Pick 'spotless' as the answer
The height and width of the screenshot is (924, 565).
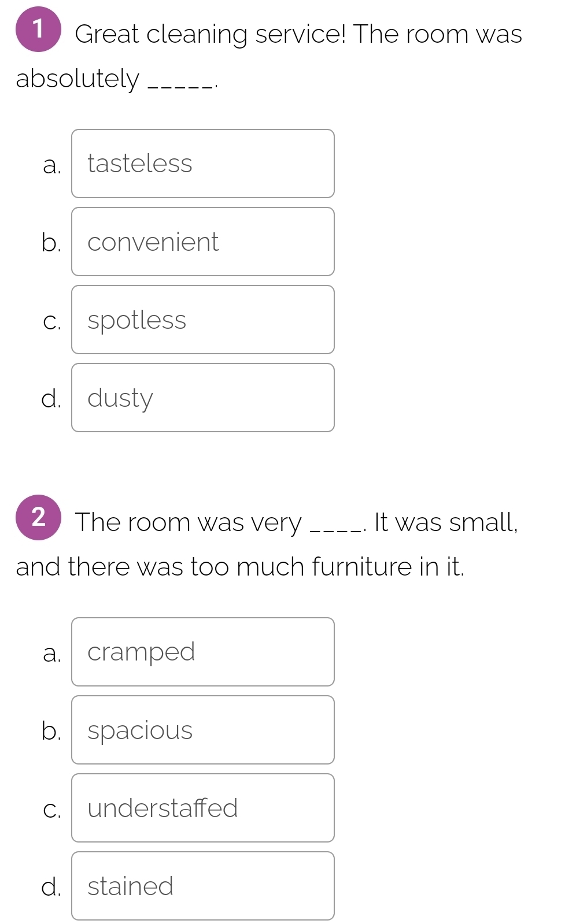[202, 320]
